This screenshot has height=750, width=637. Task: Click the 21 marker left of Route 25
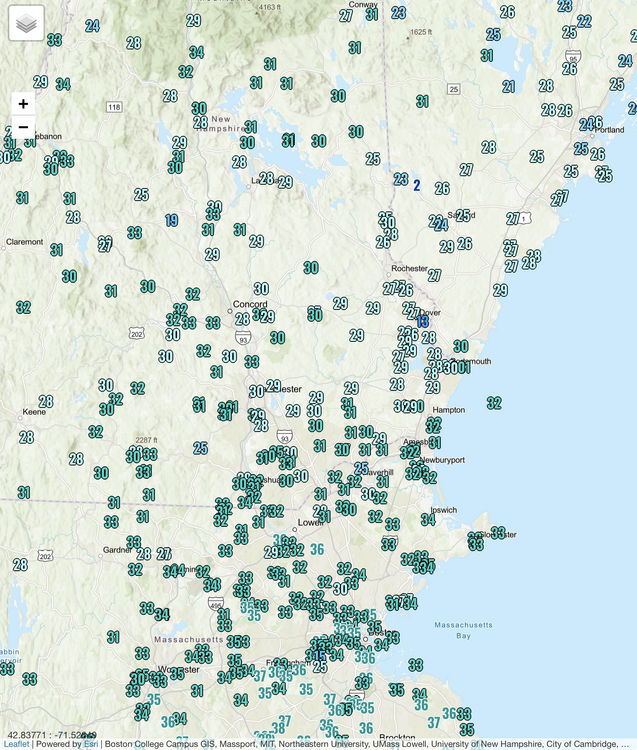point(509,87)
